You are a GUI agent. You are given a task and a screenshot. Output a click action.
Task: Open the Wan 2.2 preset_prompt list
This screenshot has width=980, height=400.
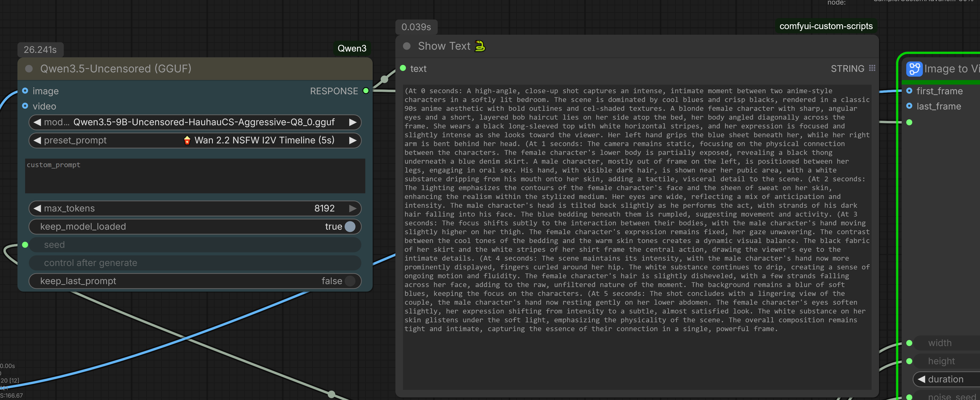pos(195,140)
